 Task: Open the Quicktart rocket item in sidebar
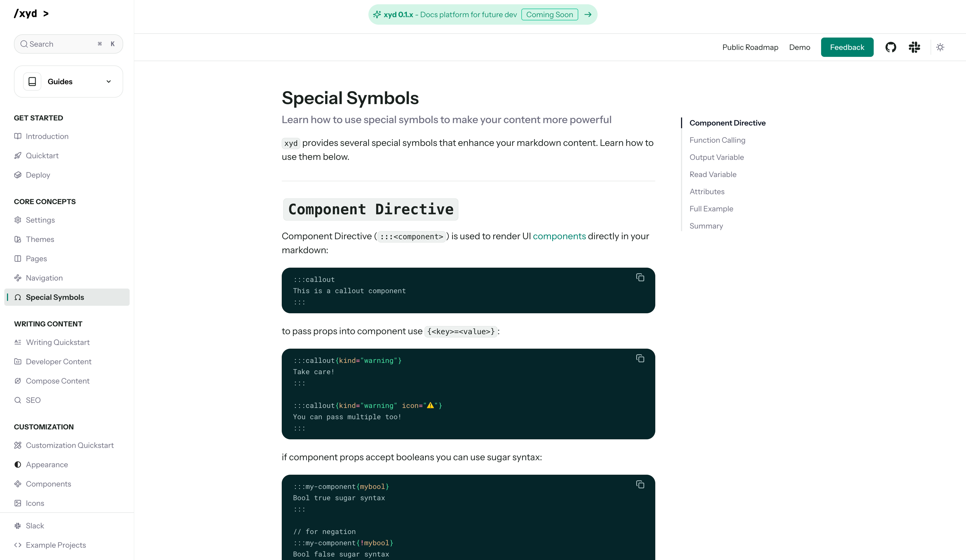click(42, 156)
